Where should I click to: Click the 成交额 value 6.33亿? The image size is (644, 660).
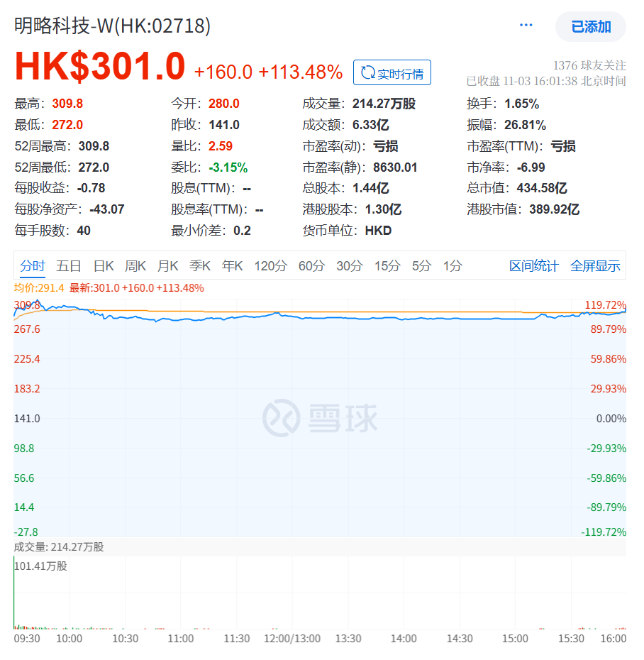click(371, 125)
